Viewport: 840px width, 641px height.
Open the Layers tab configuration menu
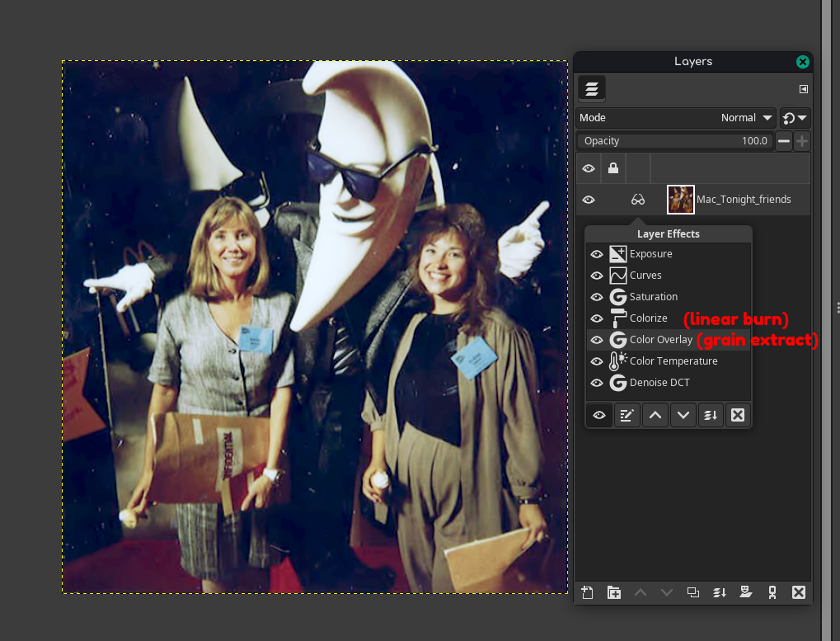tap(803, 89)
